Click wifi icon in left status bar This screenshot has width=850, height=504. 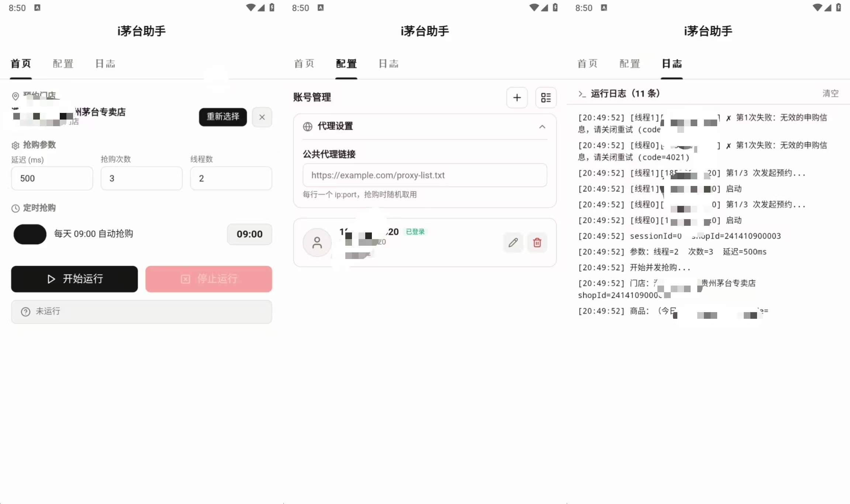click(251, 8)
